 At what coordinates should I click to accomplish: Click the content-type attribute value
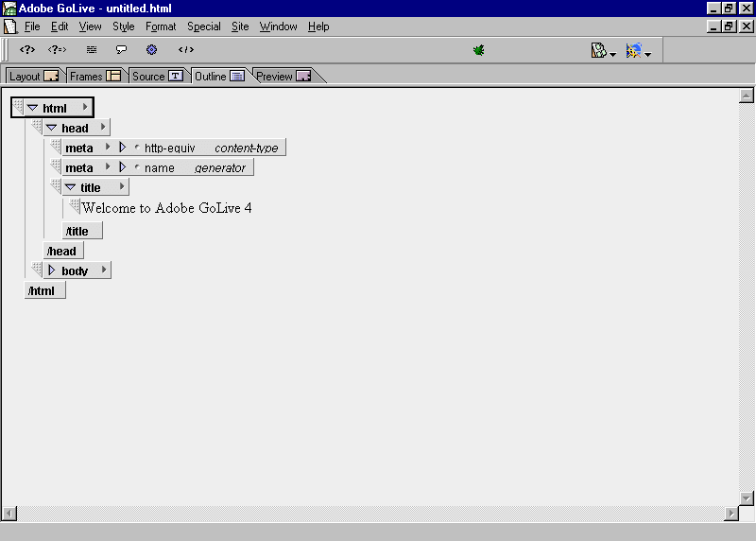[247, 148]
